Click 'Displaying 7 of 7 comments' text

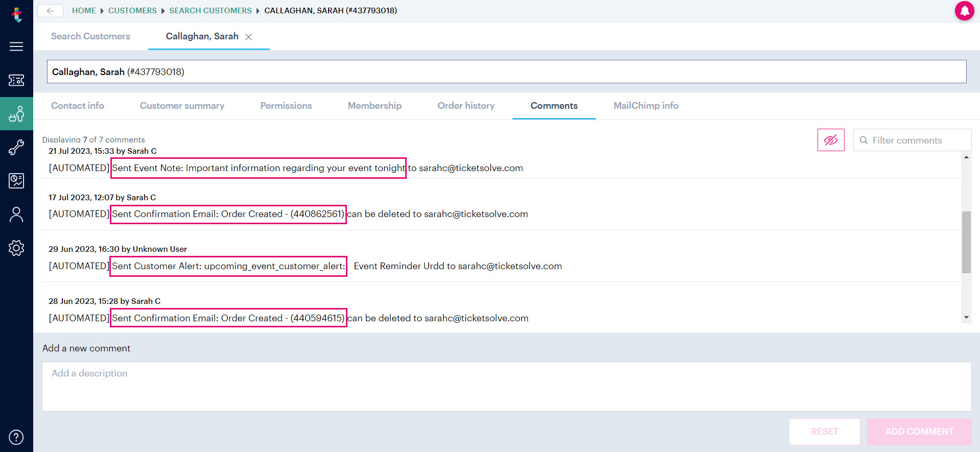pyautogui.click(x=94, y=139)
